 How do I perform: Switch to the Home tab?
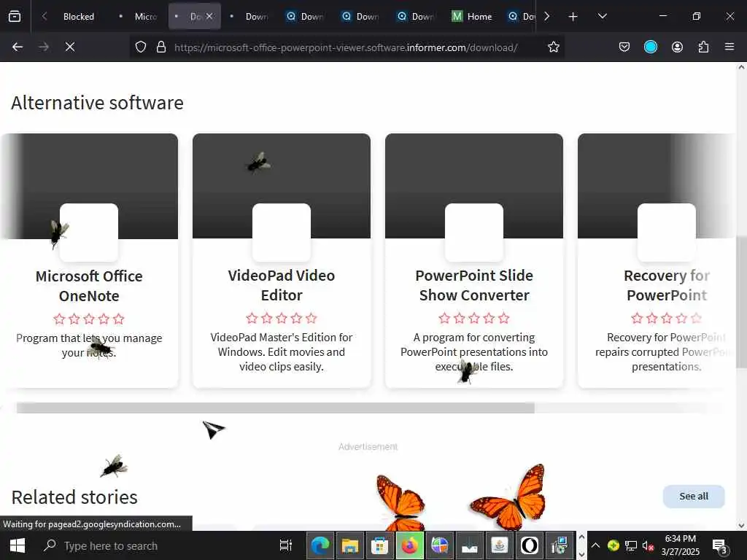[472, 17]
